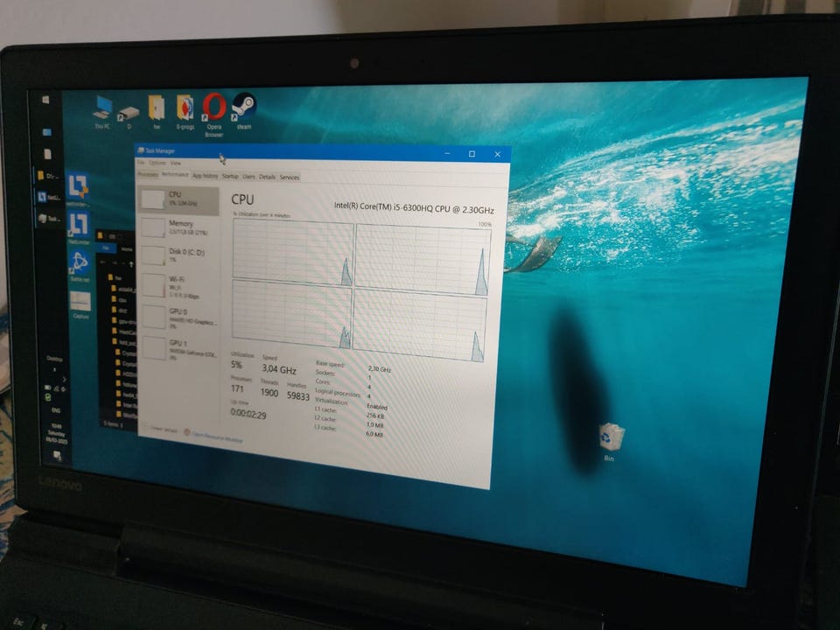The image size is (840, 630).
Task: Click the top-left CPU core graph
Action: pyautogui.click(x=293, y=253)
